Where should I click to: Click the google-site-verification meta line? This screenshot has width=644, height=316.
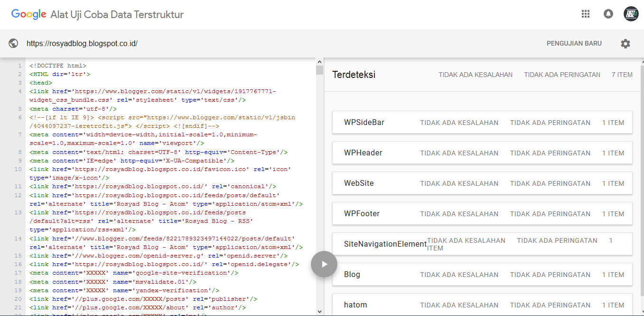134,273
